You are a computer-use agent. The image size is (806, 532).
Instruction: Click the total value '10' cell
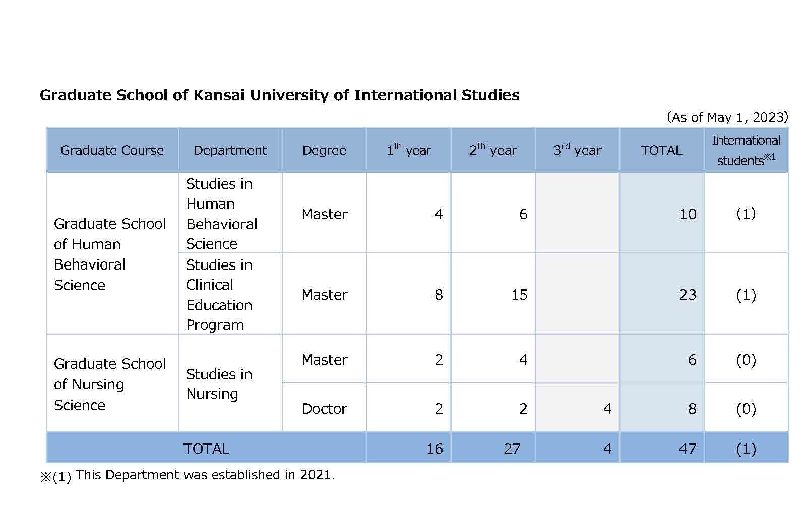coord(662,214)
